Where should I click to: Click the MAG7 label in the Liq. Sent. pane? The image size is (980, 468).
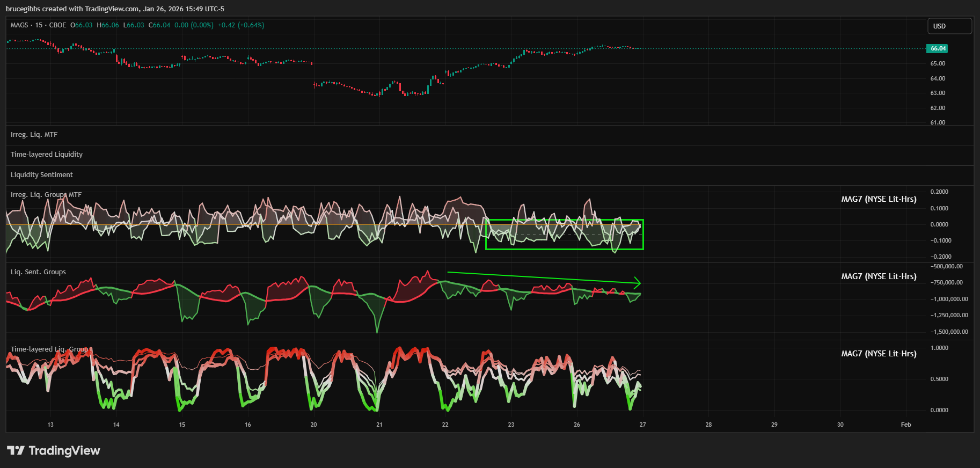coord(879,276)
